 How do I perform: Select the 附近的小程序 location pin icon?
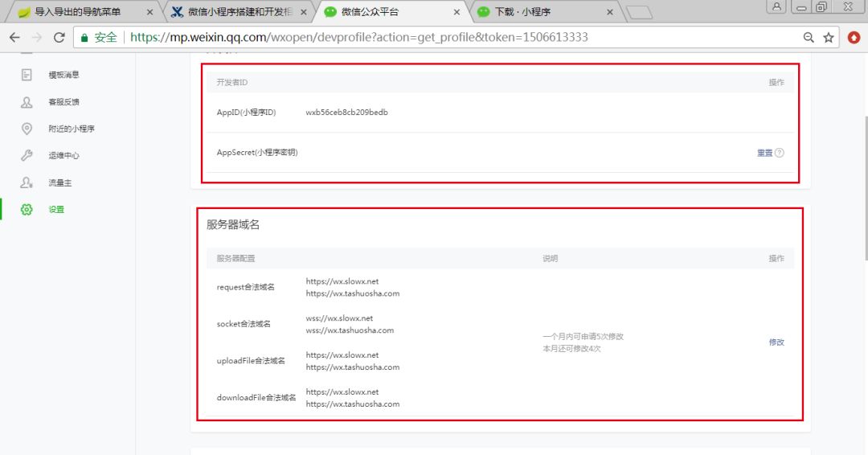[x=27, y=129]
